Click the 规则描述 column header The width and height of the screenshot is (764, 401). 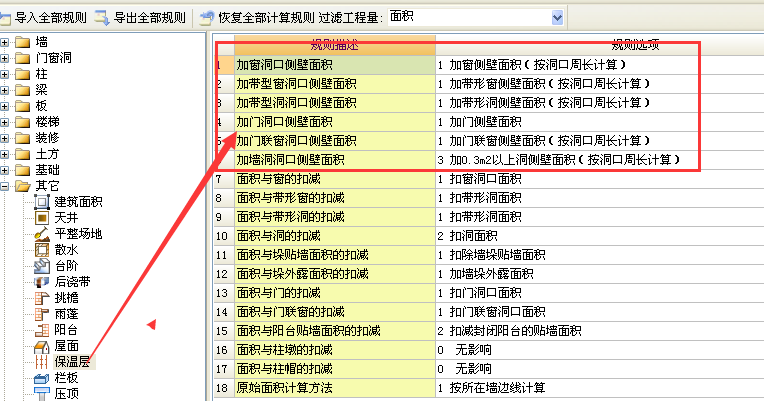pyautogui.click(x=335, y=45)
